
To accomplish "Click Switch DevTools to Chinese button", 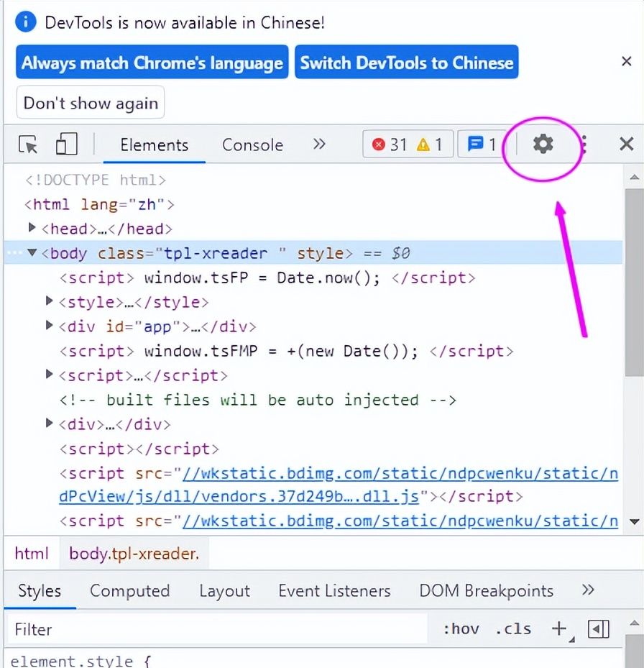I will pos(406,63).
